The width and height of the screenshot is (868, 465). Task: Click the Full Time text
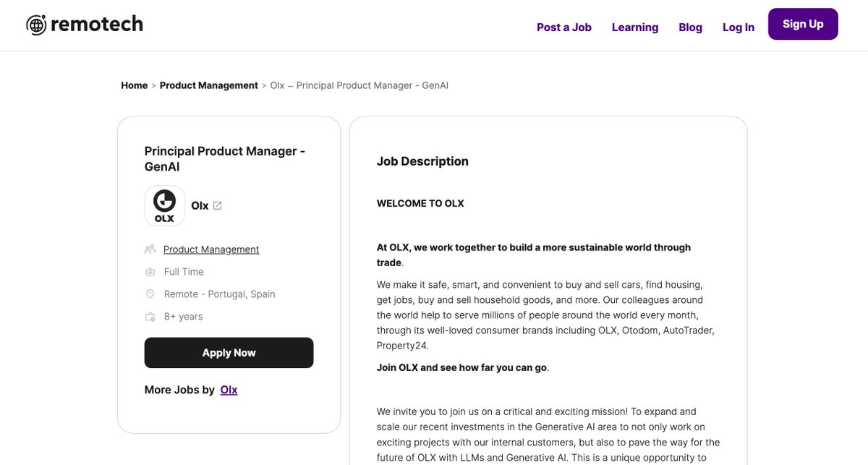[184, 272]
